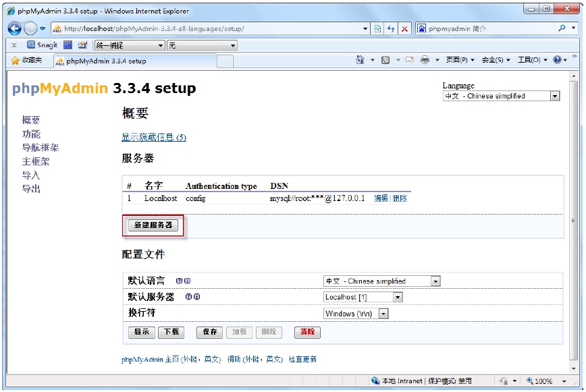Open the 默认服务器 Localhost [1] dropdown
Screen dimensions: 586x392
[363, 297]
